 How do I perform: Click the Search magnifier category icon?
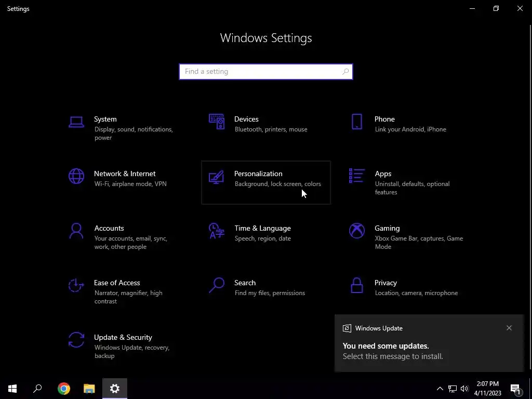217,285
